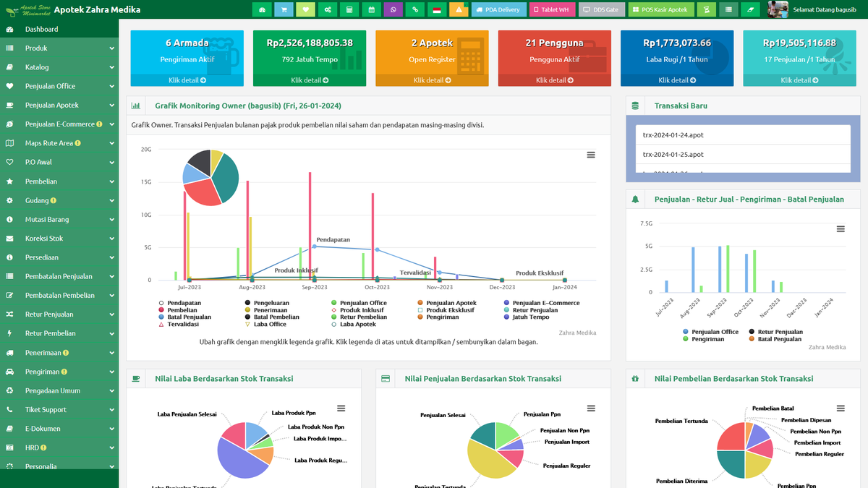Expand Gudang sidebar menu chevron
Image resolution: width=868 pixels, height=488 pixels.
pyautogui.click(x=112, y=200)
